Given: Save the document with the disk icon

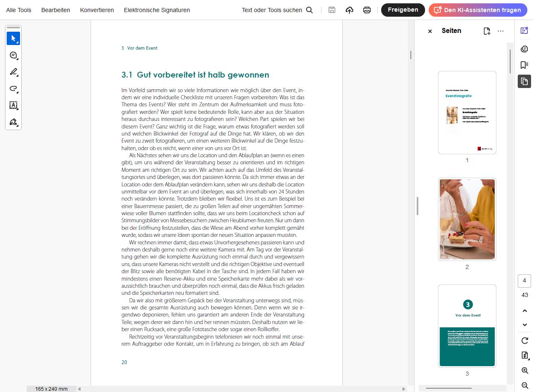Looking at the screenshot, I should [x=332, y=10].
